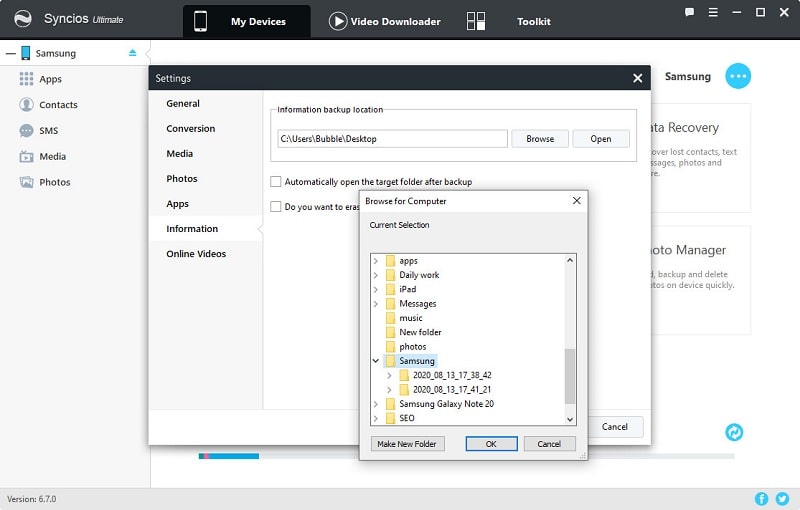Open the Twitter icon in status bar

point(782,499)
